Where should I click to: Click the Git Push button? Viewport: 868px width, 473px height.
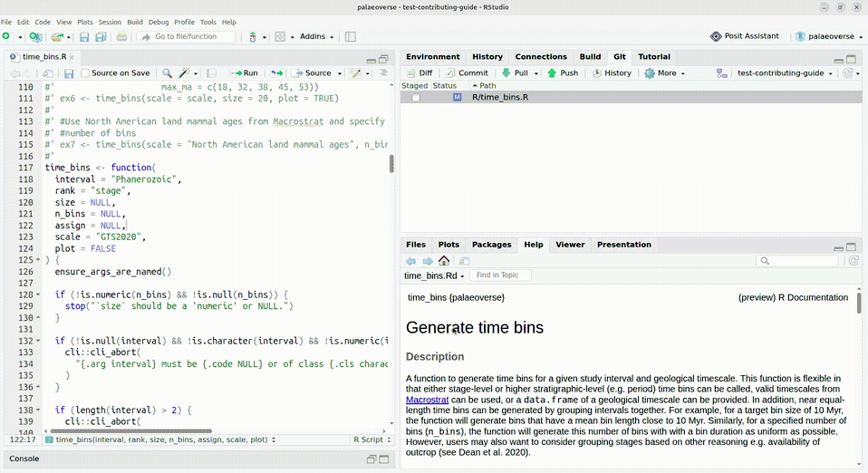[563, 73]
